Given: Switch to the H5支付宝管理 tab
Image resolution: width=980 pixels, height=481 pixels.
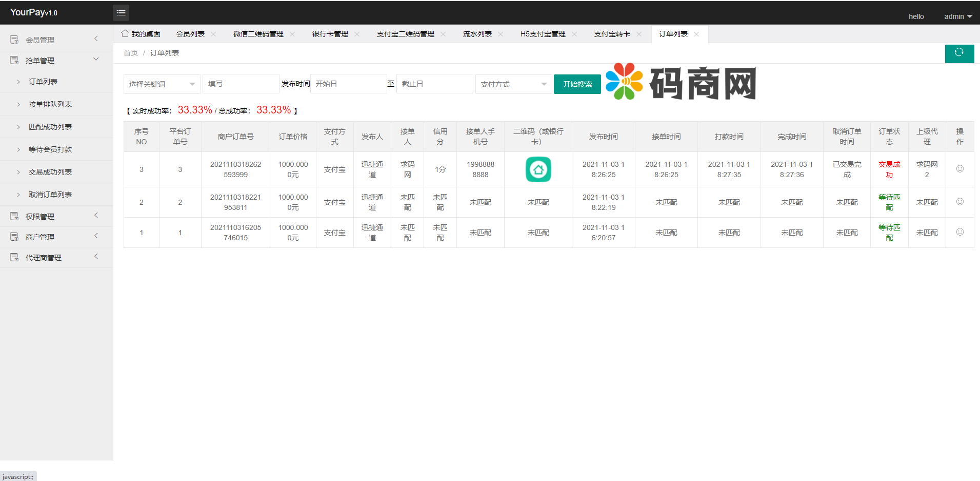Looking at the screenshot, I should coord(543,34).
